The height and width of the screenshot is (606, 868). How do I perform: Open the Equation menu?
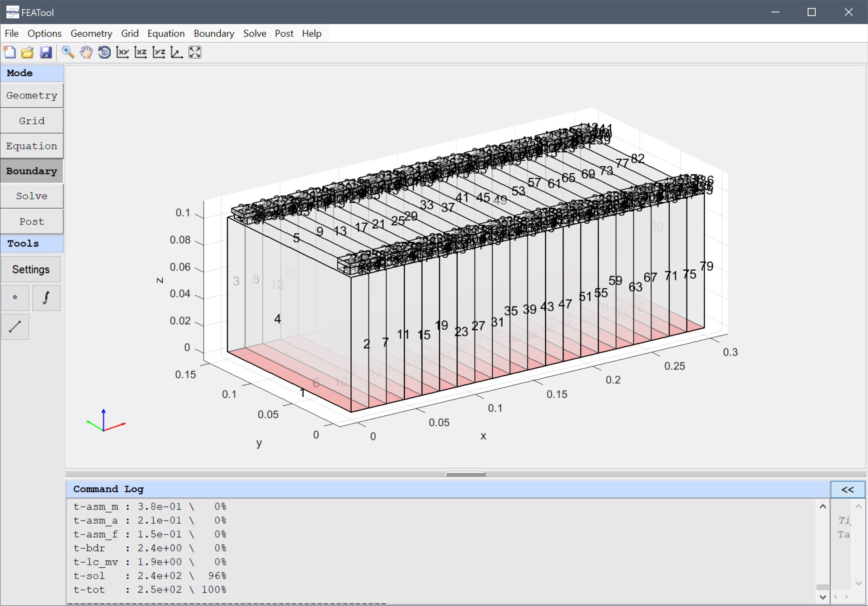point(166,34)
